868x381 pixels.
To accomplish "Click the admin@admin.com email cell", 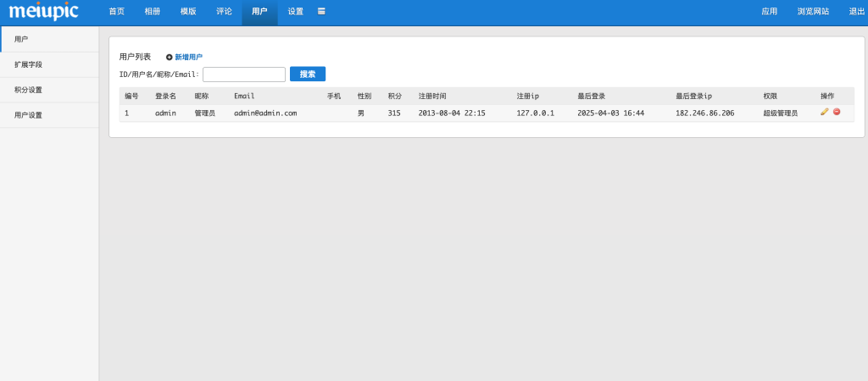I will coord(265,113).
